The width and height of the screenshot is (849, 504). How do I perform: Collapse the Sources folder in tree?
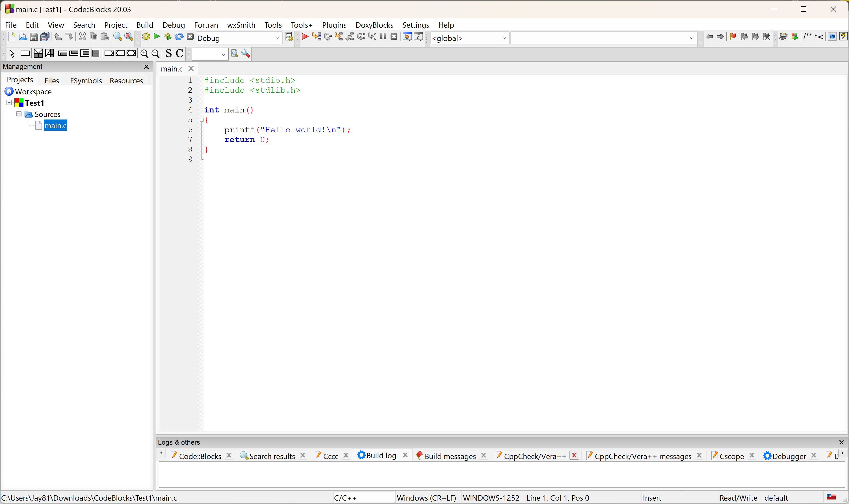(x=19, y=114)
